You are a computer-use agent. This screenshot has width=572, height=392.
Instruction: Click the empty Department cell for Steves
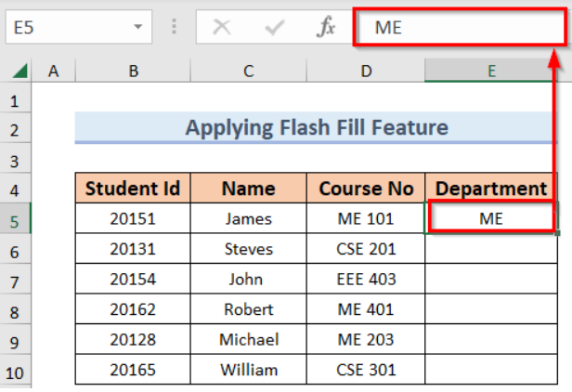(491, 249)
